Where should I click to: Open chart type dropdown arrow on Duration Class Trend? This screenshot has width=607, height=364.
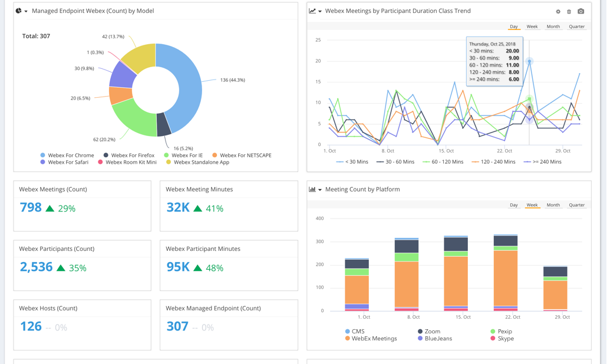tap(320, 11)
